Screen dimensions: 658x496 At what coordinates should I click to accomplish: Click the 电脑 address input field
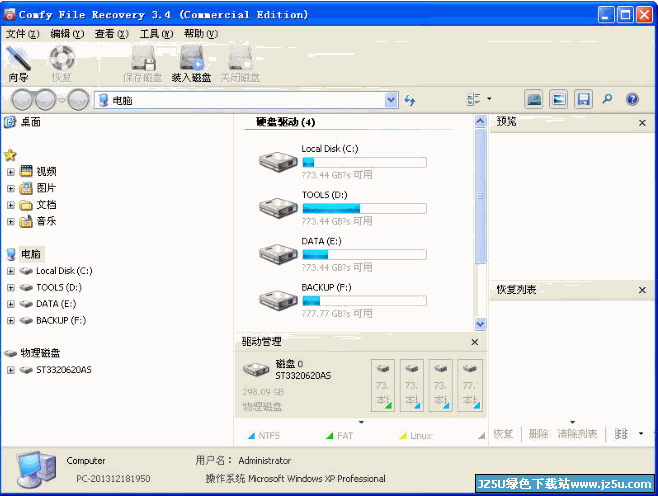[240, 100]
